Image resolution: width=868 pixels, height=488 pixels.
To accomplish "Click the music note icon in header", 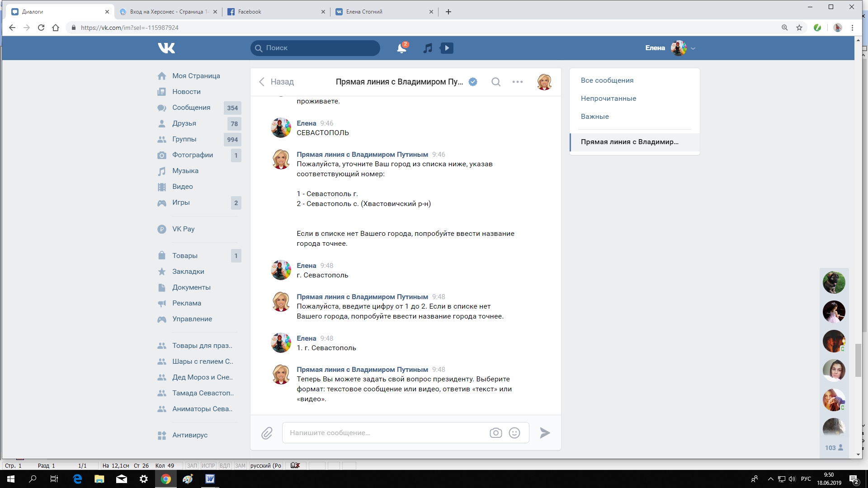I will (x=428, y=48).
